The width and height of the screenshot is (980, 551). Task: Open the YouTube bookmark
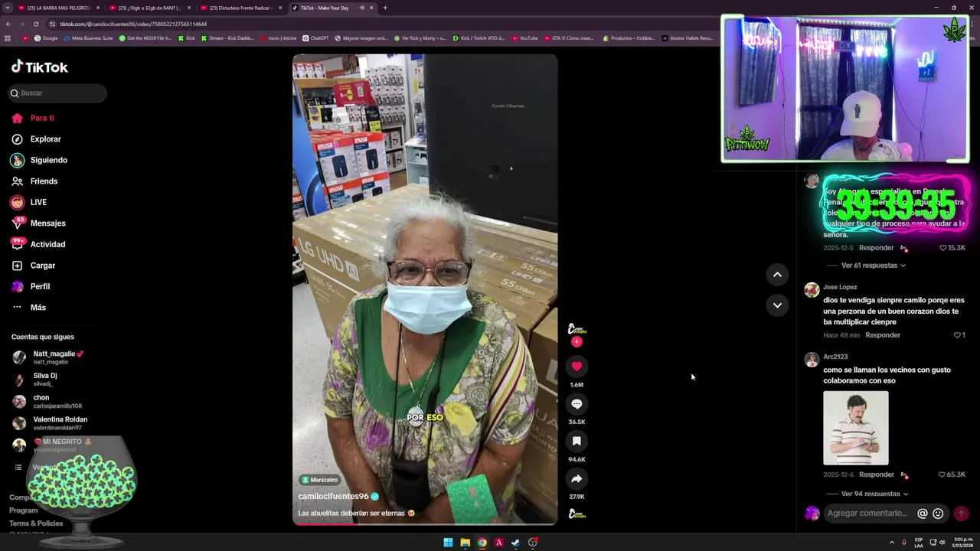click(x=525, y=37)
